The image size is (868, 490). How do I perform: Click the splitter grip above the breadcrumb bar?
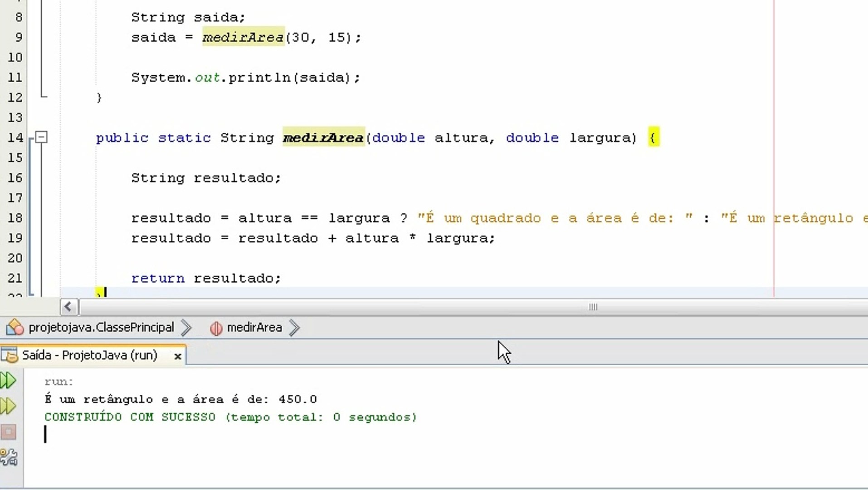pyautogui.click(x=592, y=307)
